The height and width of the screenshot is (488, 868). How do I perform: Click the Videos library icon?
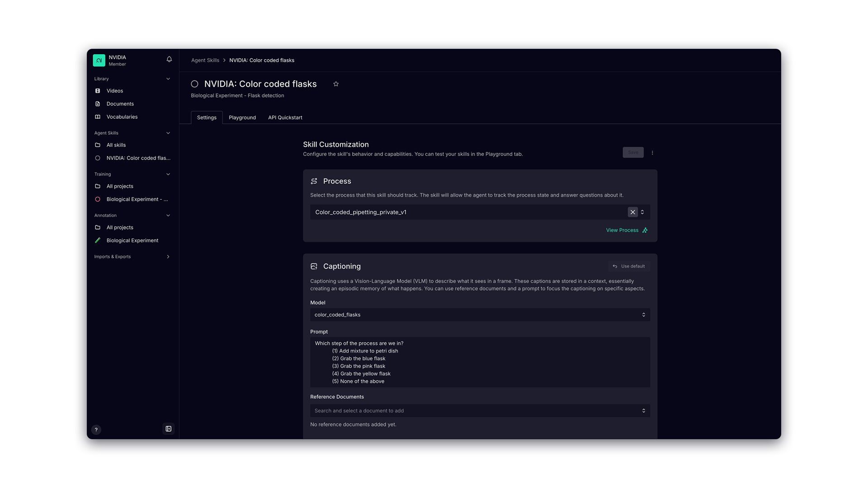(98, 91)
